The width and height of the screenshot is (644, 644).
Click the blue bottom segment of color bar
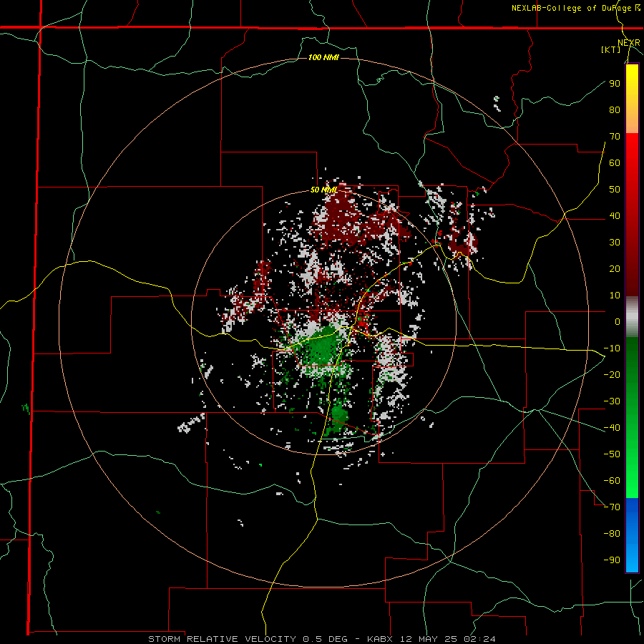point(632,535)
